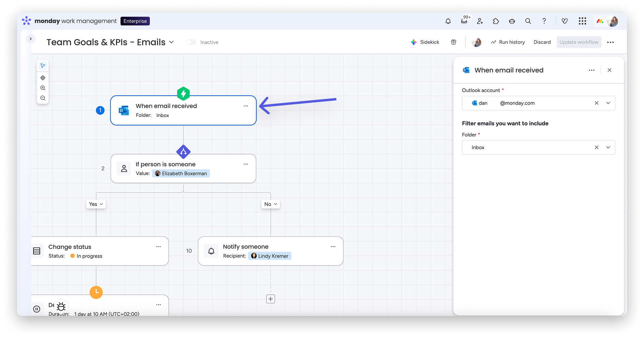
Task: Open the search magnifier in header
Action: point(528,21)
